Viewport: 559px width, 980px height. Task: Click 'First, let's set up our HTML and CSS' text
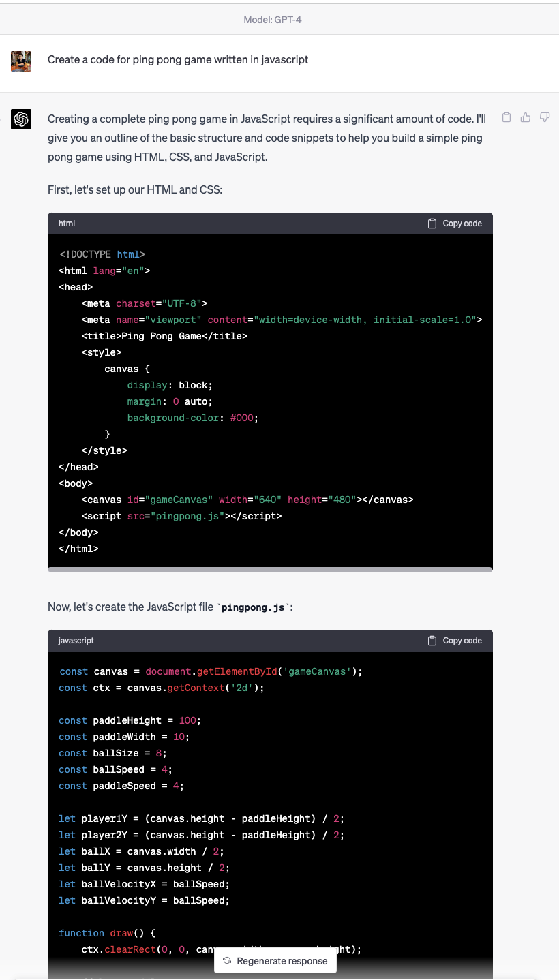coord(135,189)
